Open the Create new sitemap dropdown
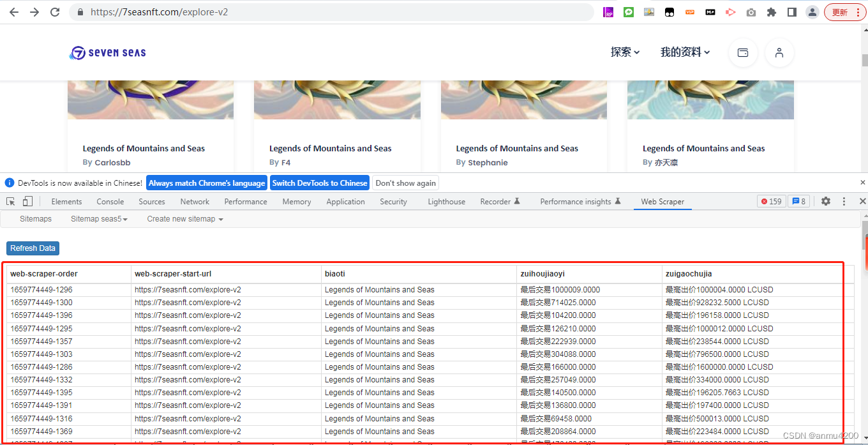 click(185, 219)
